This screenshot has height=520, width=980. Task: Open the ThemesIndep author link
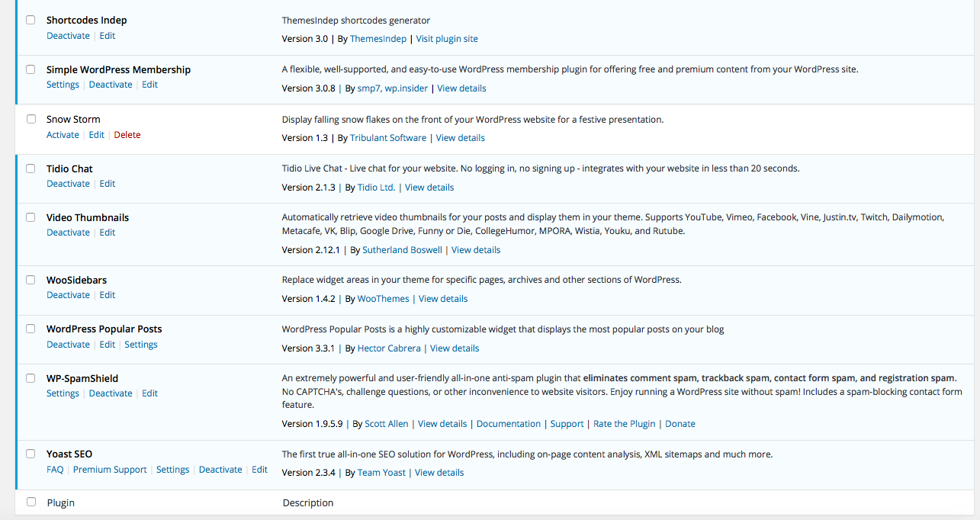pos(380,39)
